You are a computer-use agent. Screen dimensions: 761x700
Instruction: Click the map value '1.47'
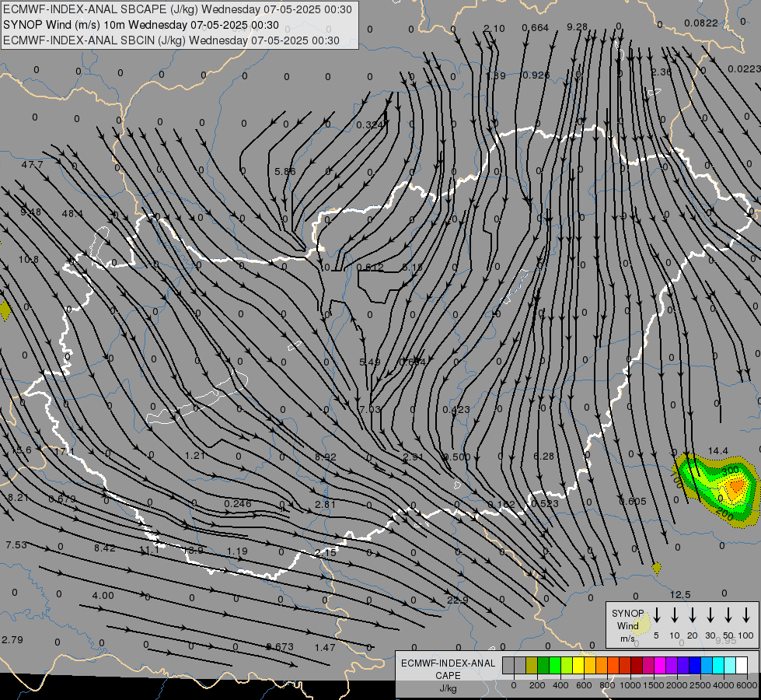click(325, 647)
